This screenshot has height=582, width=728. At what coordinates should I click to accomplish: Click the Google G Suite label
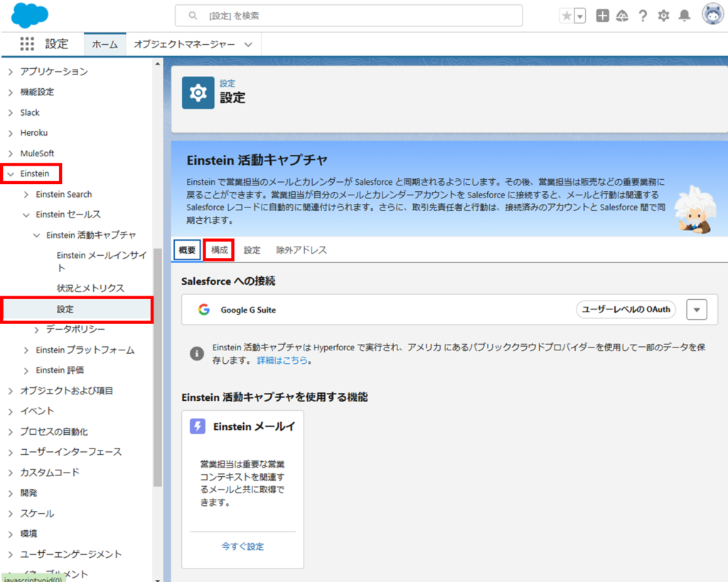click(x=248, y=310)
